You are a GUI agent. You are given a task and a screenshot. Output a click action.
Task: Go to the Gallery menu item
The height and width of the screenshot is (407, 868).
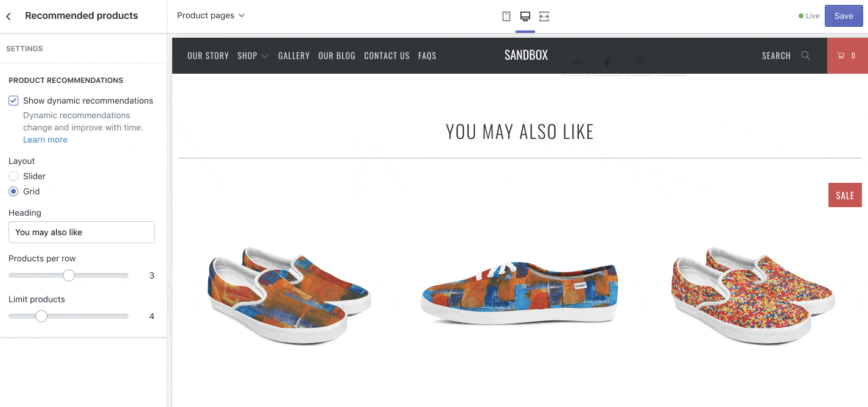(294, 55)
